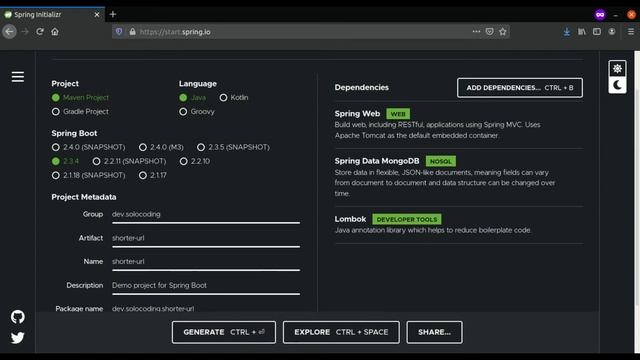Click the Artifact input field
The width and height of the screenshot is (640, 360).
click(x=206, y=238)
